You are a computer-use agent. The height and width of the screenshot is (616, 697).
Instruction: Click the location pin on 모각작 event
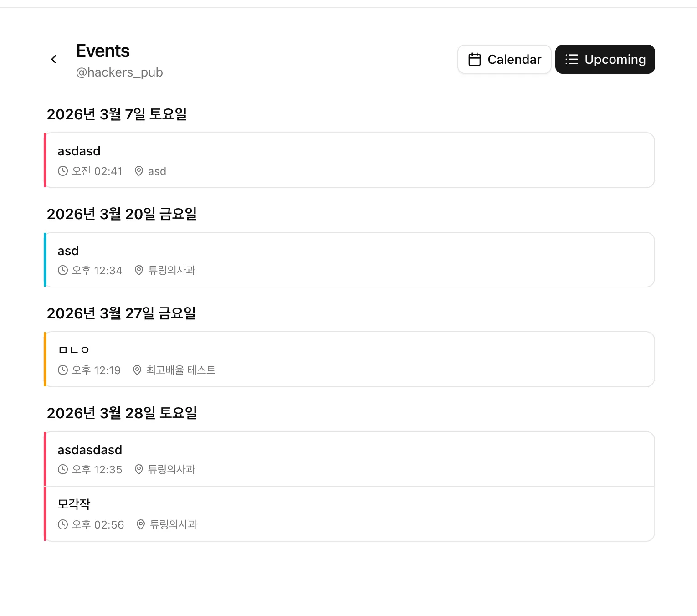tap(141, 524)
